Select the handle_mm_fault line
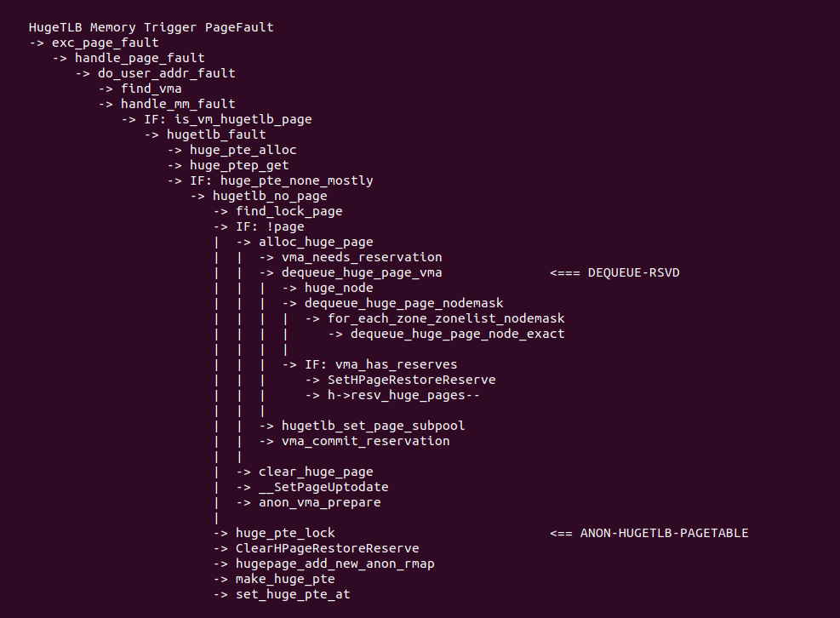The width and height of the screenshot is (840, 618). pos(178,104)
